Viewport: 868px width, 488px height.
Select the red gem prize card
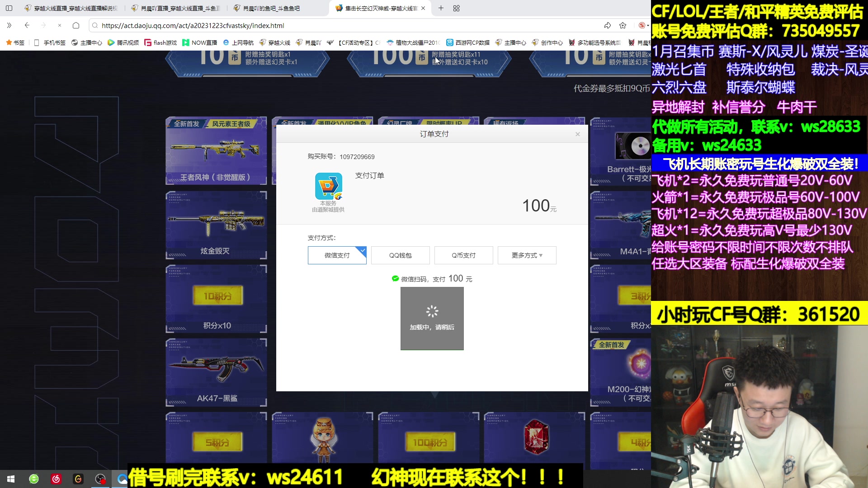point(535,438)
